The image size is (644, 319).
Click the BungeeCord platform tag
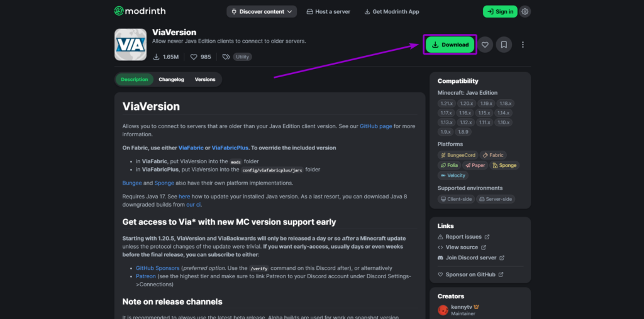[458, 155]
